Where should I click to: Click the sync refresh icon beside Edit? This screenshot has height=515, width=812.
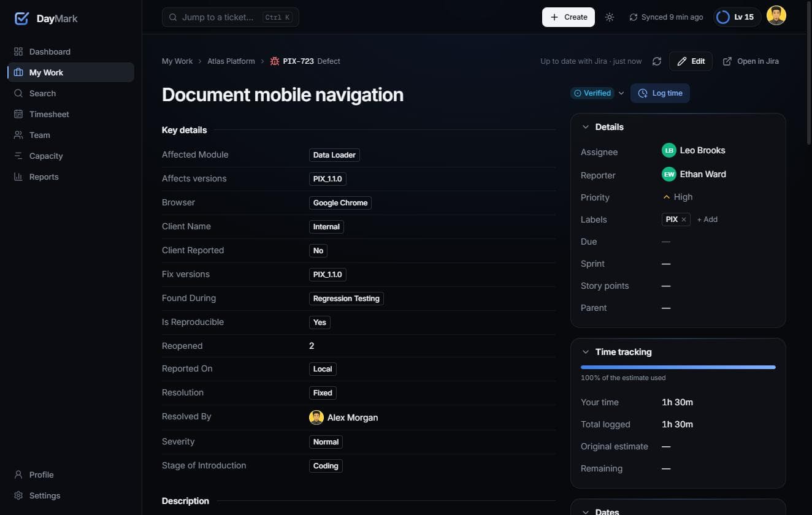pos(657,61)
